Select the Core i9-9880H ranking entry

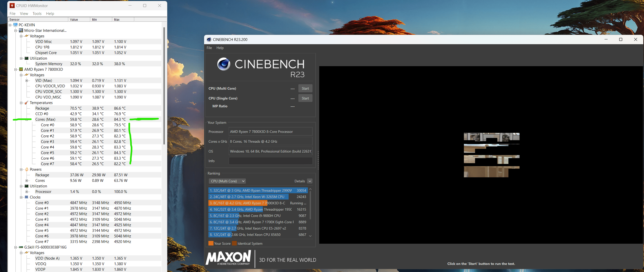[258, 216]
